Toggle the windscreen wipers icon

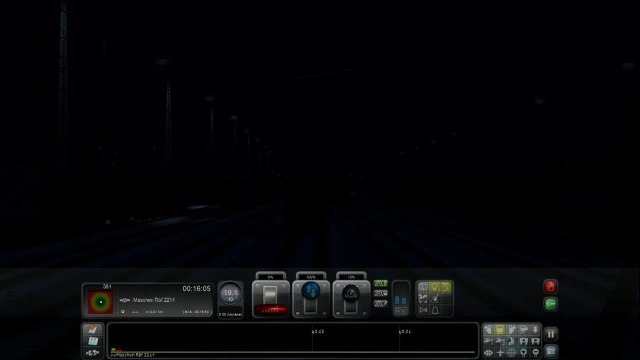pyautogui.click(x=423, y=287)
